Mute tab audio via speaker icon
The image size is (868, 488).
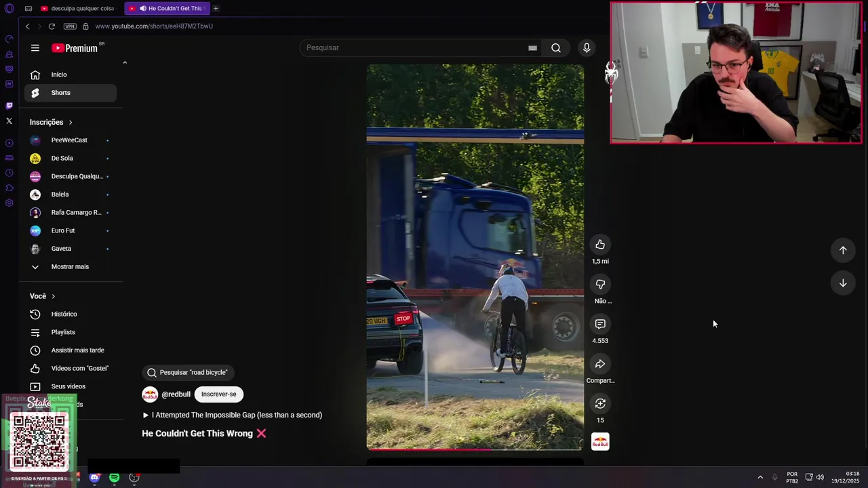click(x=143, y=8)
